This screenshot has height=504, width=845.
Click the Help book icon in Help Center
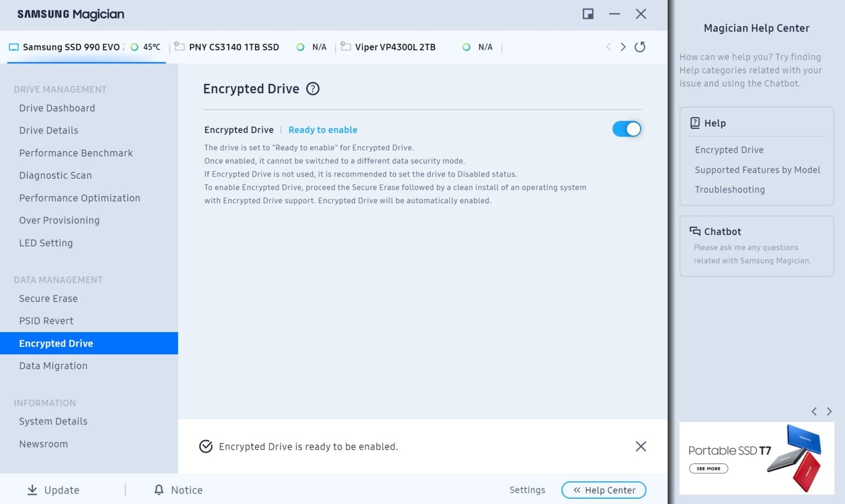click(x=695, y=123)
